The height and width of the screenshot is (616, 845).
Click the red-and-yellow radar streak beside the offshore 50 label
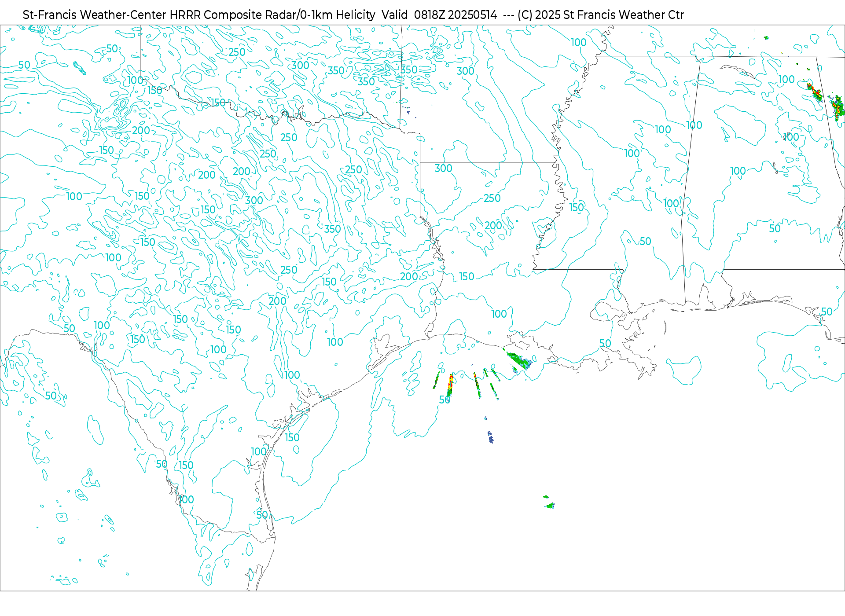coord(450,385)
